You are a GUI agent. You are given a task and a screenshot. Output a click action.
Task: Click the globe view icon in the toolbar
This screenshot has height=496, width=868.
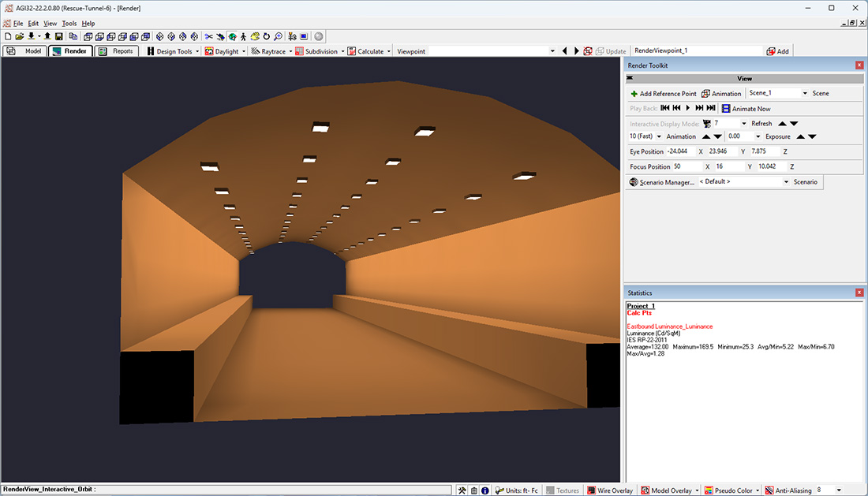tap(233, 36)
